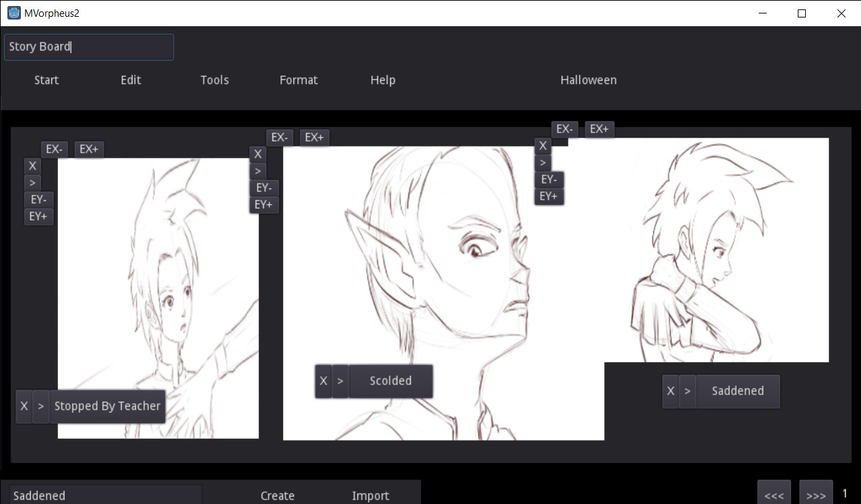Viewport: 861px width, 504px height.
Task: Open the Tools menu
Action: [x=215, y=80]
